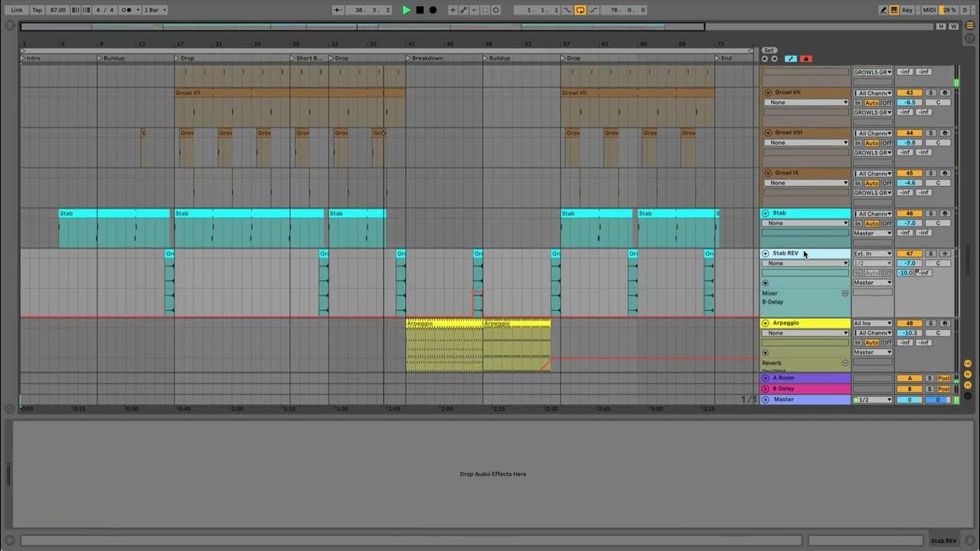Click the Tap tempo button

37,10
